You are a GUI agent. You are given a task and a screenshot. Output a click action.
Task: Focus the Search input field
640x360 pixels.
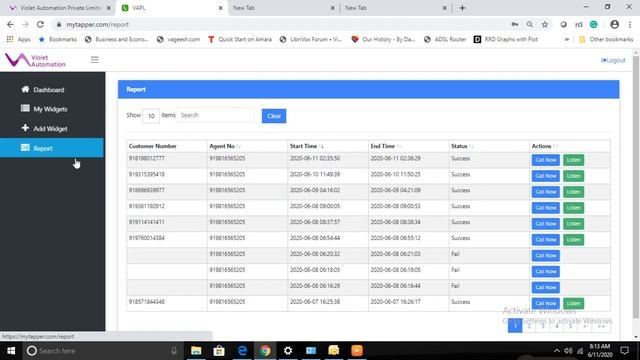pyautogui.click(x=215, y=116)
